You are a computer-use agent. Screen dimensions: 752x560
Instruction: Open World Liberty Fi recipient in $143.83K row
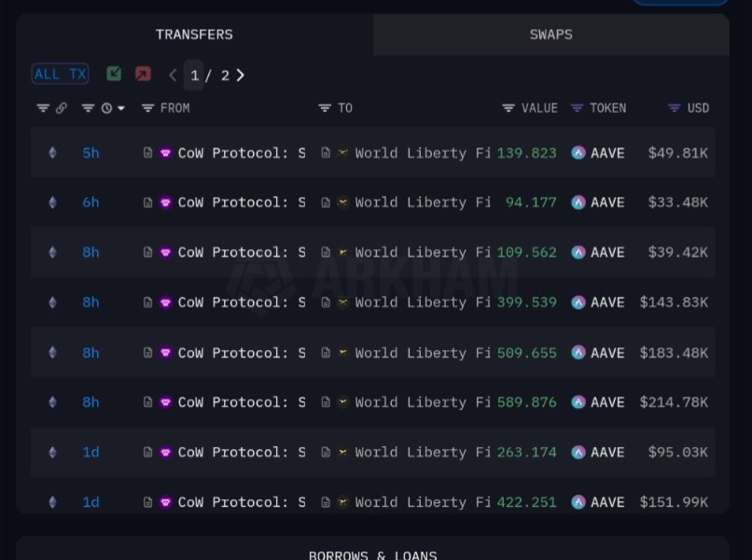[x=423, y=302]
